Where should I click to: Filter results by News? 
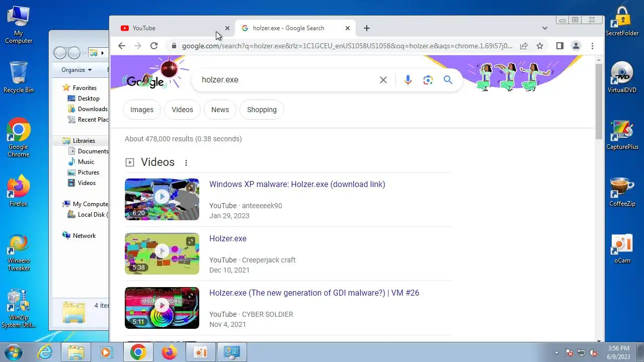(220, 110)
